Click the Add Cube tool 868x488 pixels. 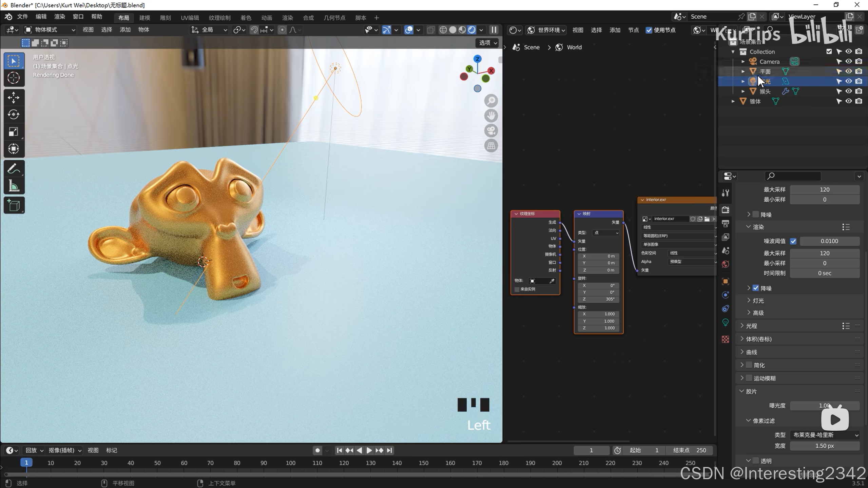tap(14, 205)
